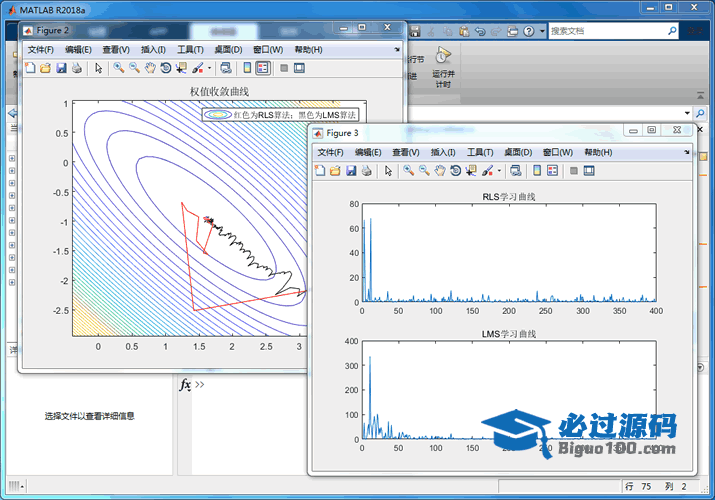Open 文件(F) menu in Figure 2
This screenshot has height=500, width=715.
(41, 50)
